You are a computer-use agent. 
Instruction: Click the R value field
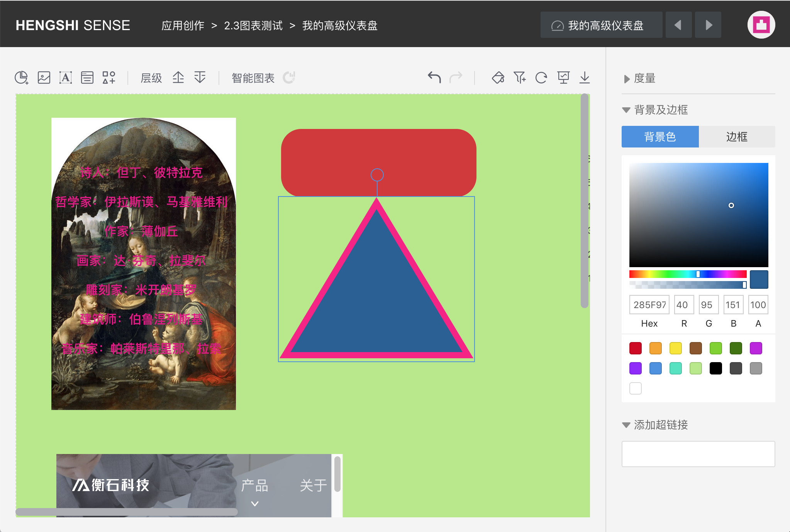tap(684, 305)
